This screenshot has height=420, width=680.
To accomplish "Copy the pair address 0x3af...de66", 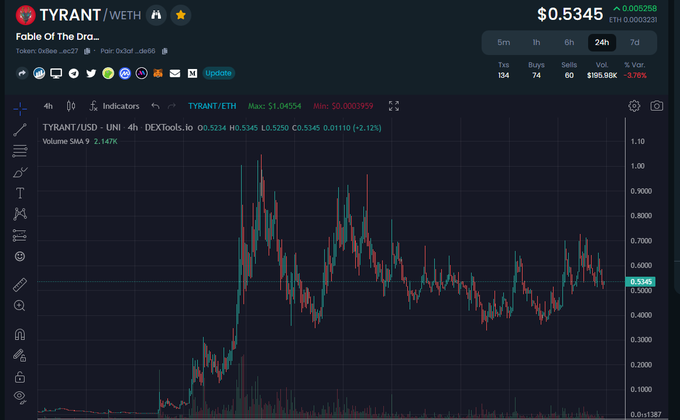I will coord(164,51).
